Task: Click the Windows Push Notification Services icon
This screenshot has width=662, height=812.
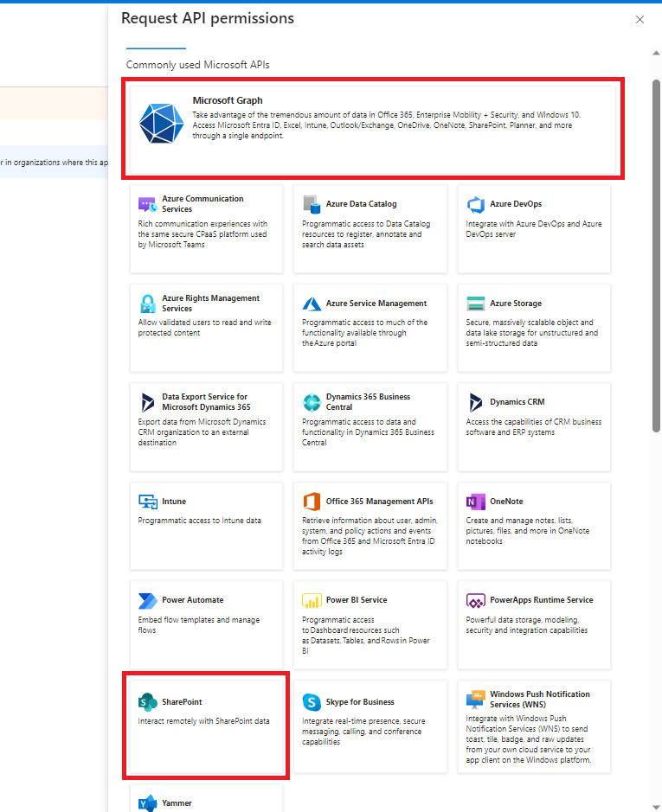Action: (x=475, y=699)
